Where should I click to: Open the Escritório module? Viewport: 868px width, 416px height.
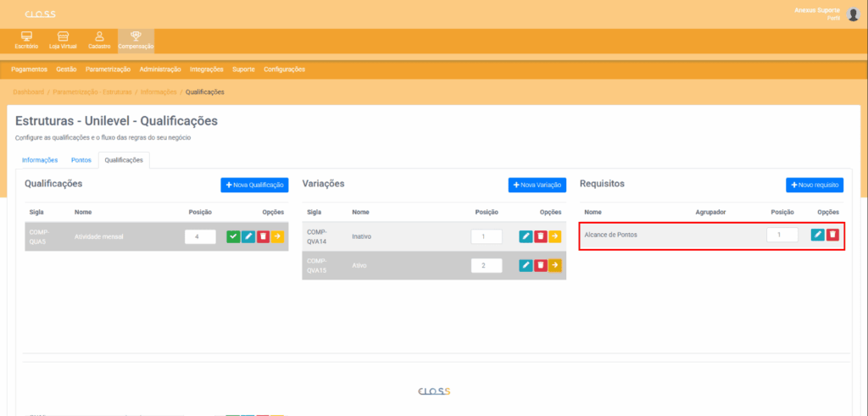point(26,40)
